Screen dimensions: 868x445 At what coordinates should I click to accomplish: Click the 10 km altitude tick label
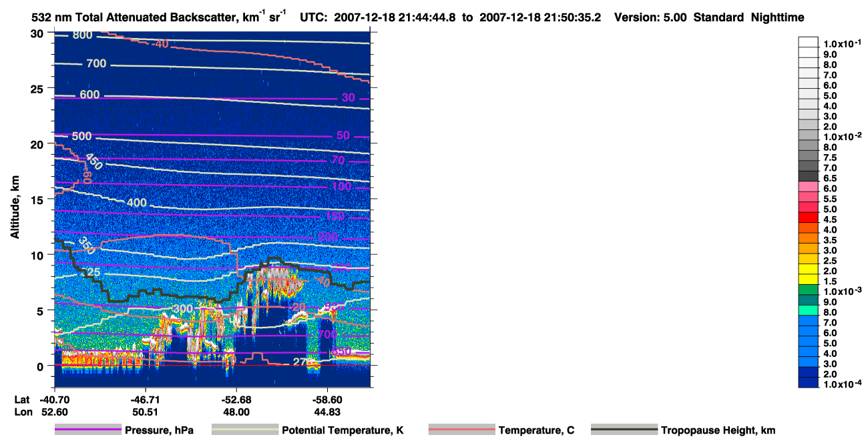coord(37,255)
